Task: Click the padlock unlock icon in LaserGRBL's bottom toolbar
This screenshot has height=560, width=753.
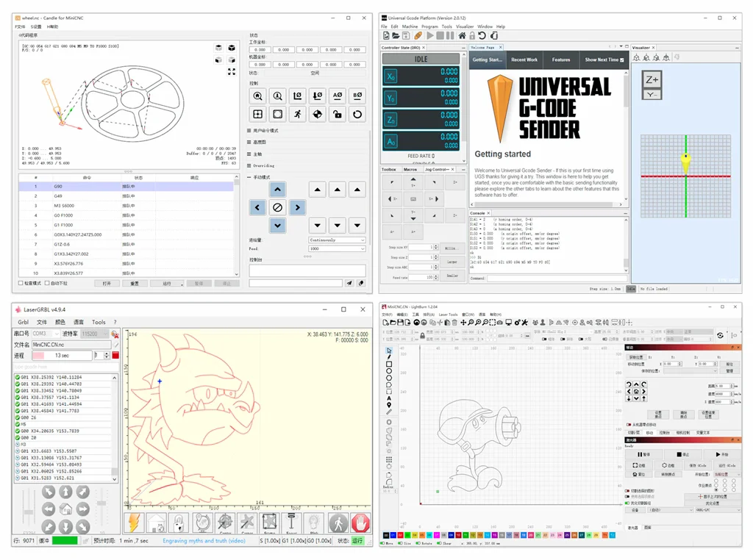Action: tap(178, 523)
